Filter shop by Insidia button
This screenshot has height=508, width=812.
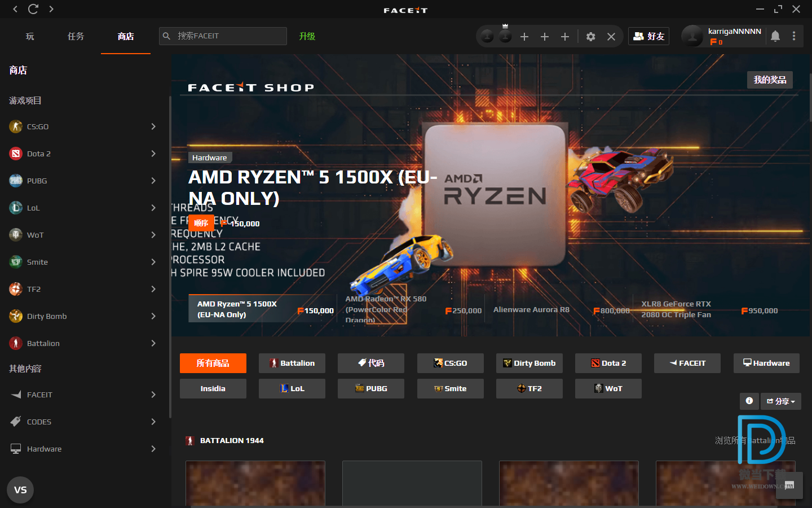click(x=213, y=388)
